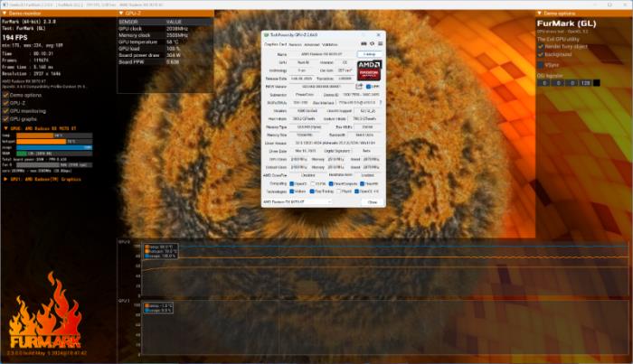
Task: Close the GPU-Z window with X
Action: (378, 35)
